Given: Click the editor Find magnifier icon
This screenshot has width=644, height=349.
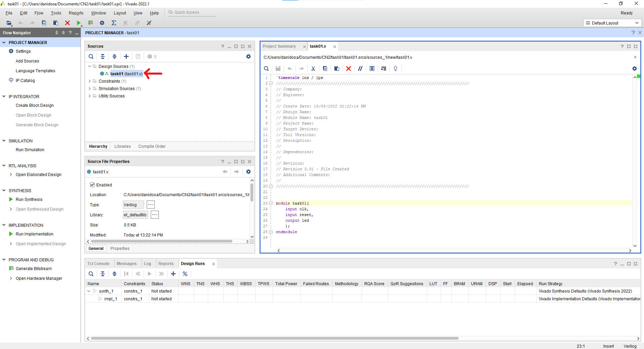Looking at the screenshot, I should (266, 69).
